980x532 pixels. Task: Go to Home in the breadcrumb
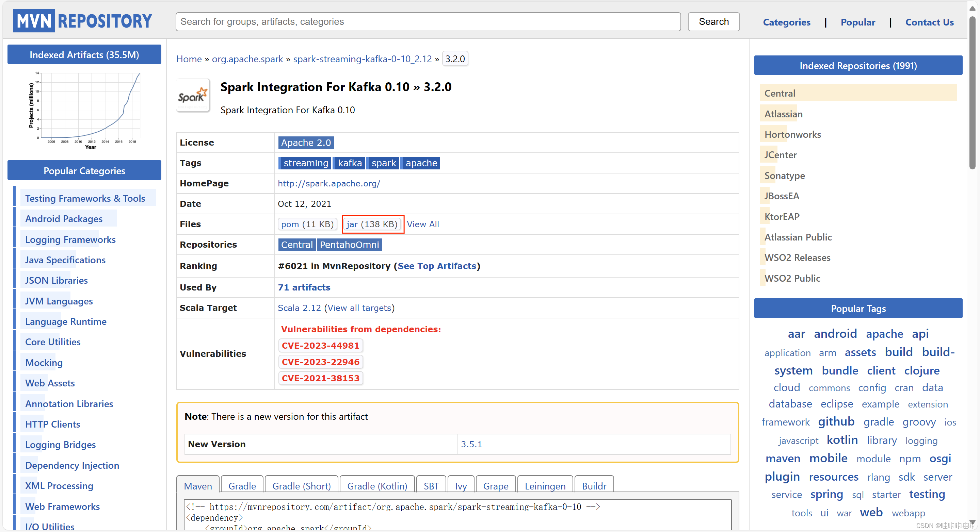[x=189, y=59]
